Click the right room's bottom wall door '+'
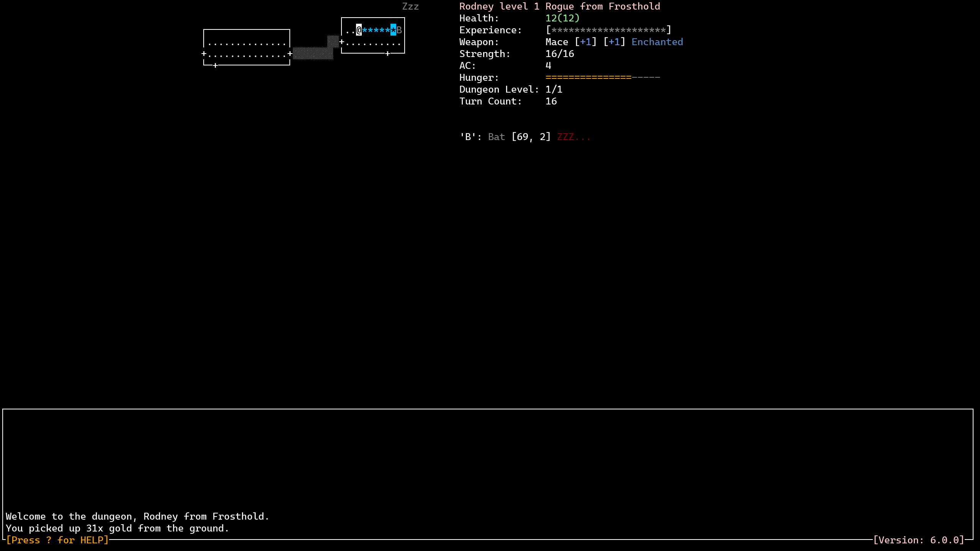This screenshot has width=980, height=551. coord(387,54)
